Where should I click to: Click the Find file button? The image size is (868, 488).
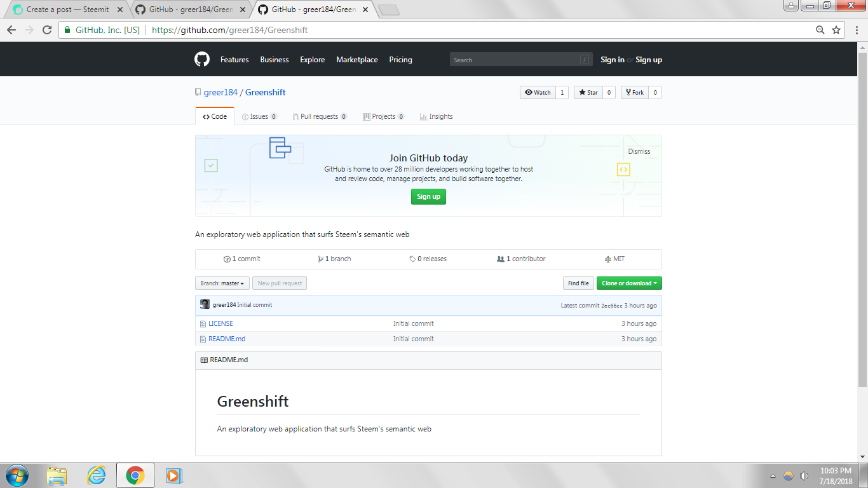578,283
